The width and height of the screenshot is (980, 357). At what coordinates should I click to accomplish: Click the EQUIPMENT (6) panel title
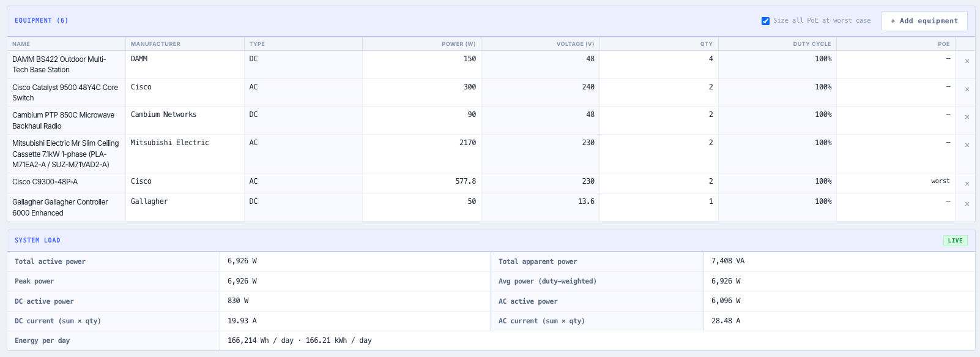tap(41, 21)
